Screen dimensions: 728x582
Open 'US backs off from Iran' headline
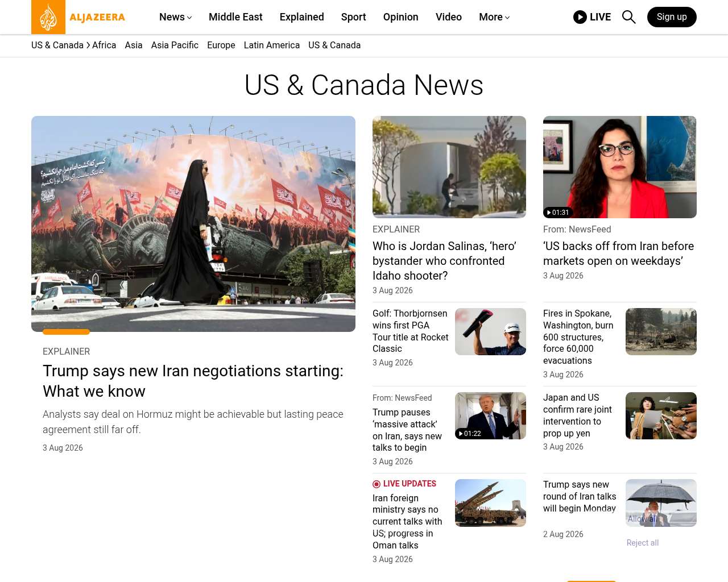coord(619,253)
